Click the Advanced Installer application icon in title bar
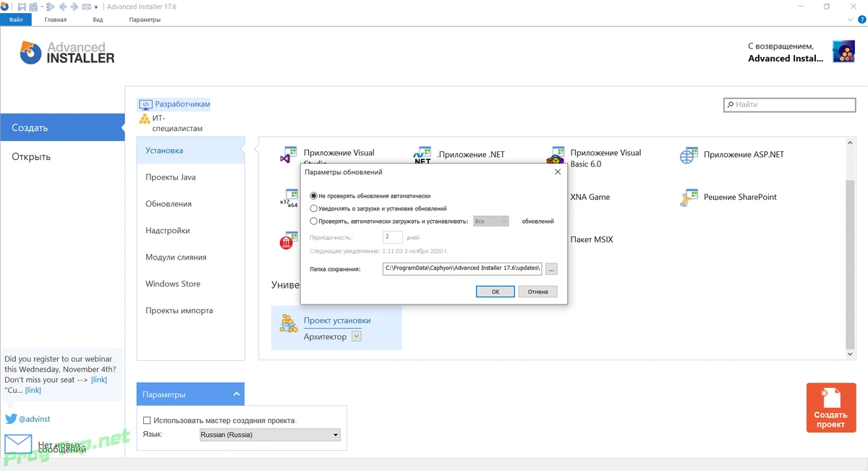868x471 pixels. point(5,7)
